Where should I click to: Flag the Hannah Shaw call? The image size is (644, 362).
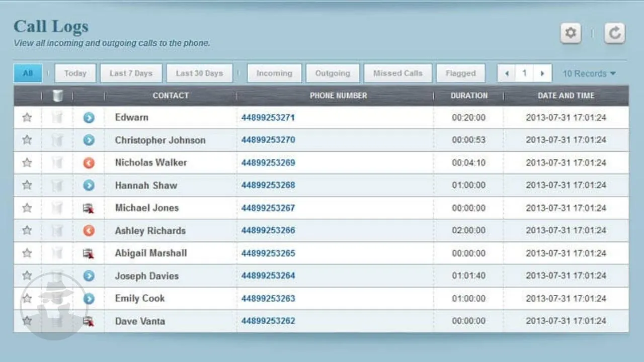pyautogui.click(x=27, y=186)
